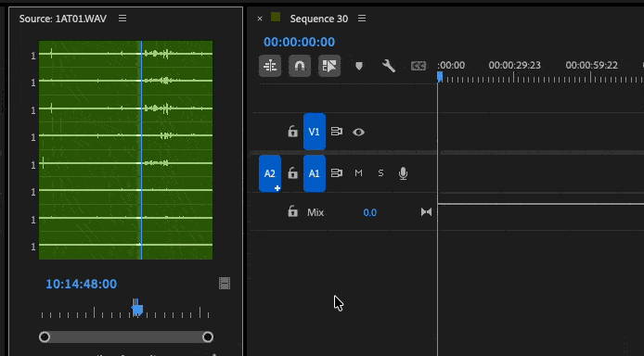The image size is (644, 356).
Task: Click the top audio channel waveform
Action: (125, 54)
